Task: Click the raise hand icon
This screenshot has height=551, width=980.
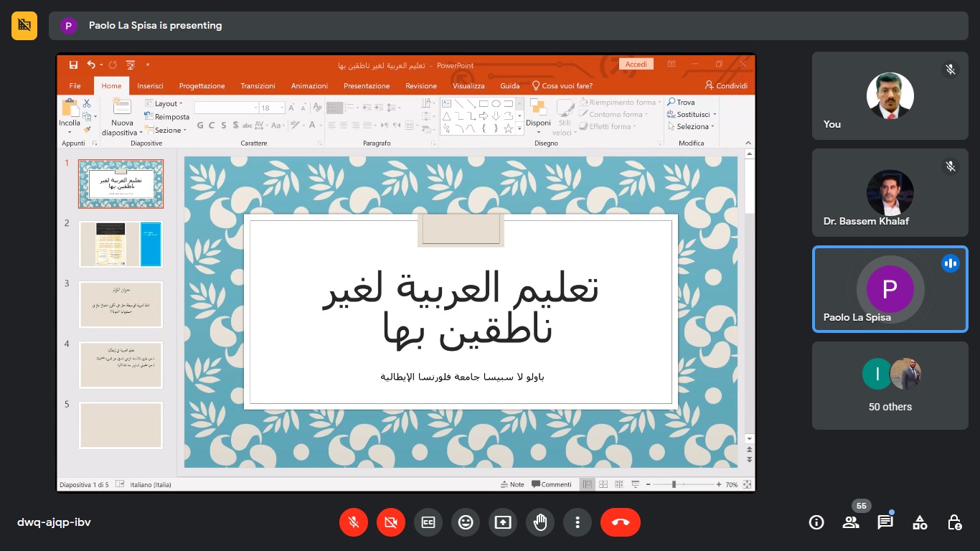Action: click(x=540, y=523)
